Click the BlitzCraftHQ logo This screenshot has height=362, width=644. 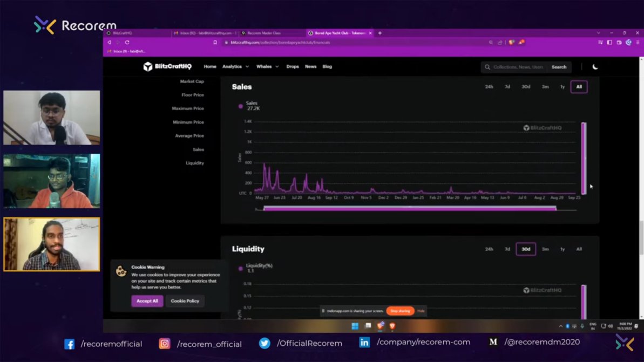(x=167, y=66)
